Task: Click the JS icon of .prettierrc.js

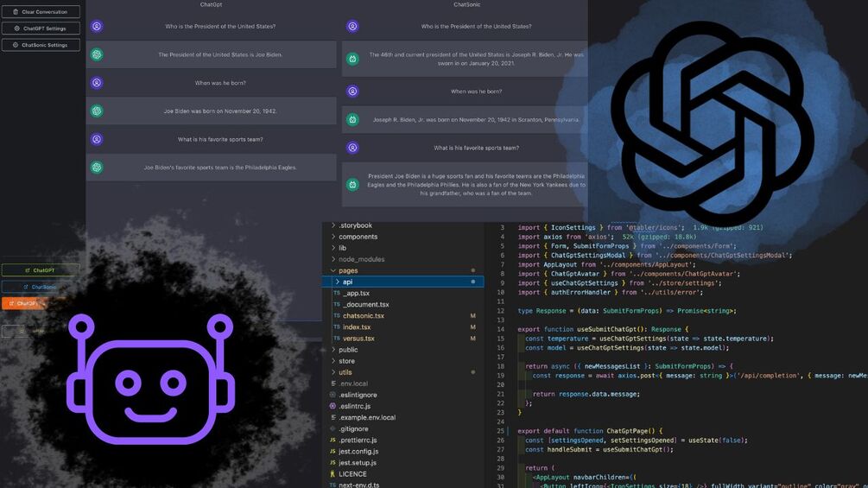Action: pyautogui.click(x=333, y=440)
